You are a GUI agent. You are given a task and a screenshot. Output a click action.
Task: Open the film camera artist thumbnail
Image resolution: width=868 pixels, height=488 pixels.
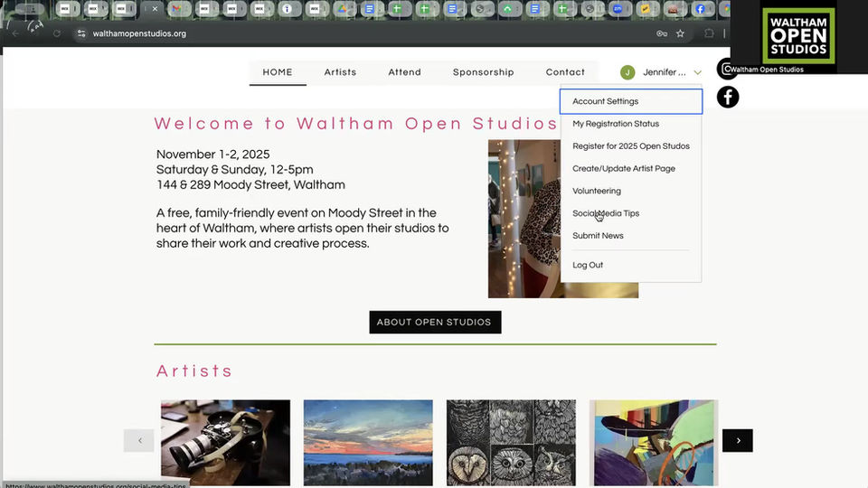225,443
